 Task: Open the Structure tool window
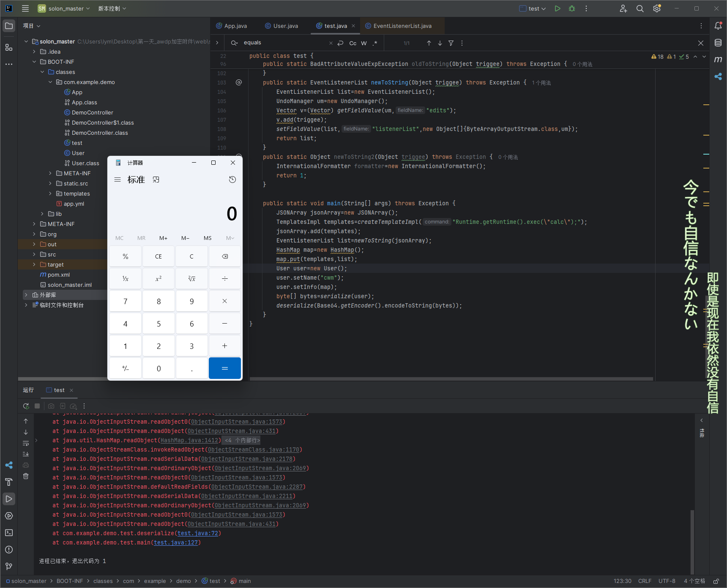(x=9, y=47)
